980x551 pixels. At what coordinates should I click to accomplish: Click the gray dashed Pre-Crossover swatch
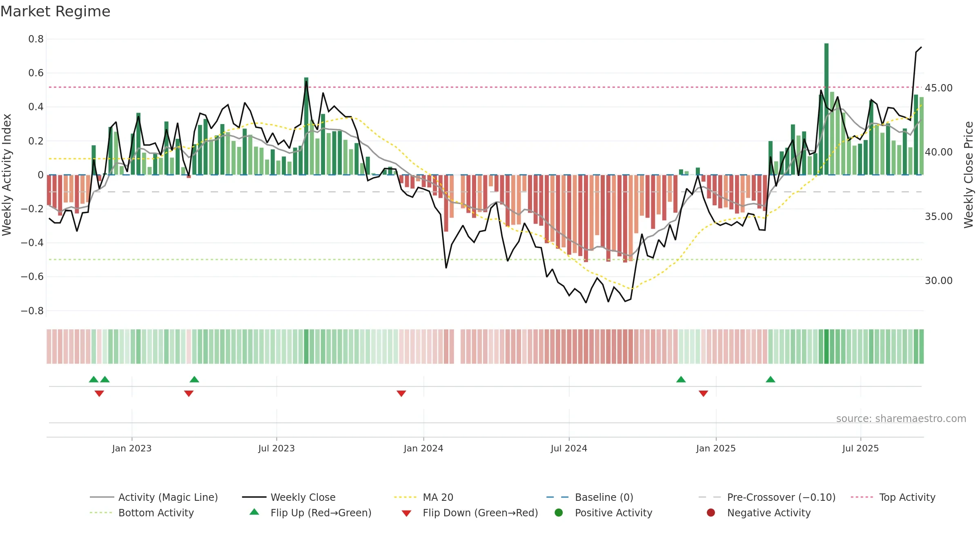tap(710, 497)
